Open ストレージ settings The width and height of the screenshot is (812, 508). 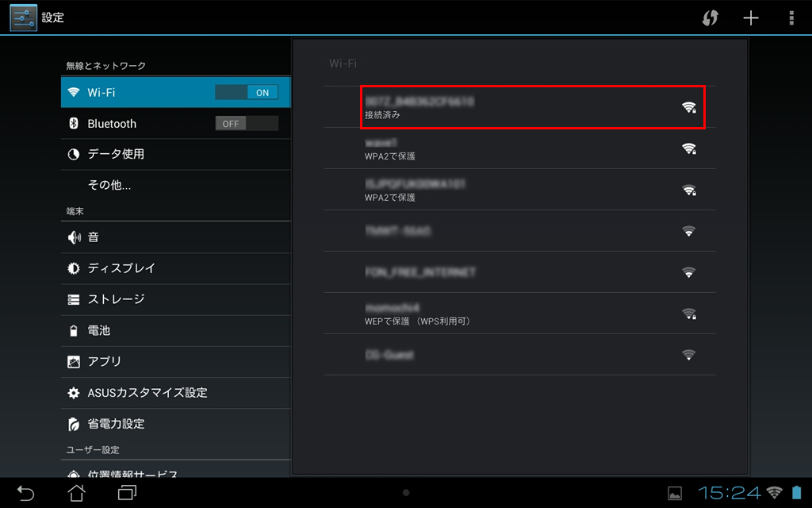(x=175, y=299)
